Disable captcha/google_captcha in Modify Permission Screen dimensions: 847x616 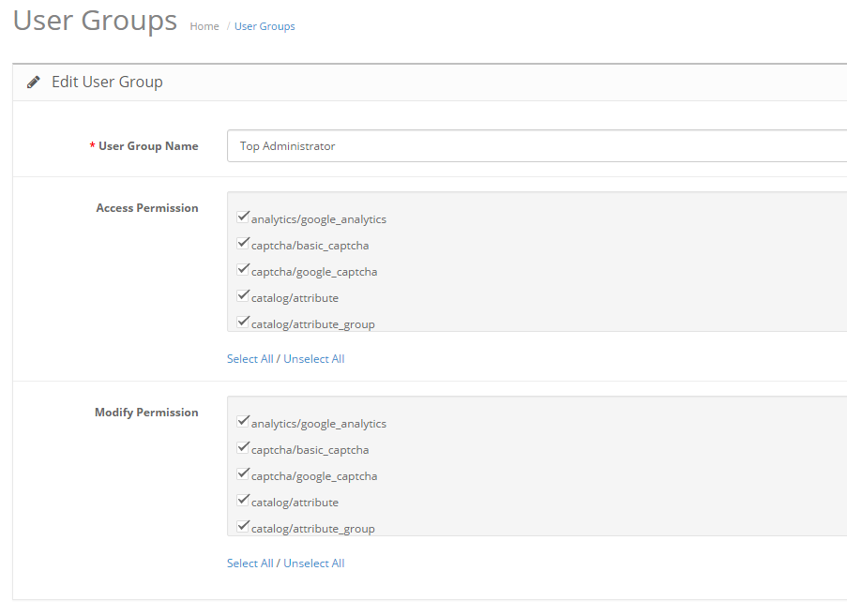[x=244, y=474]
